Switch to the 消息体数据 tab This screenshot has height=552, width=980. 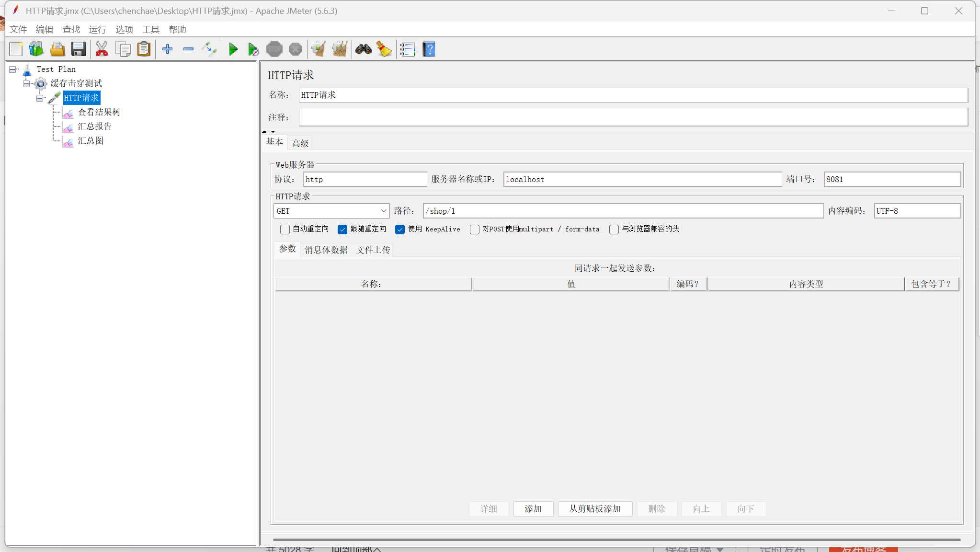(326, 250)
